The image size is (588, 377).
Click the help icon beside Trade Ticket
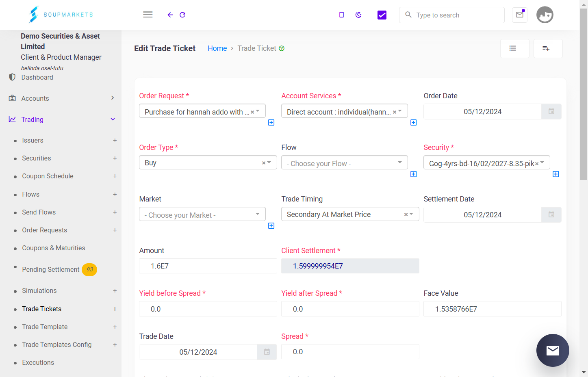(x=282, y=48)
